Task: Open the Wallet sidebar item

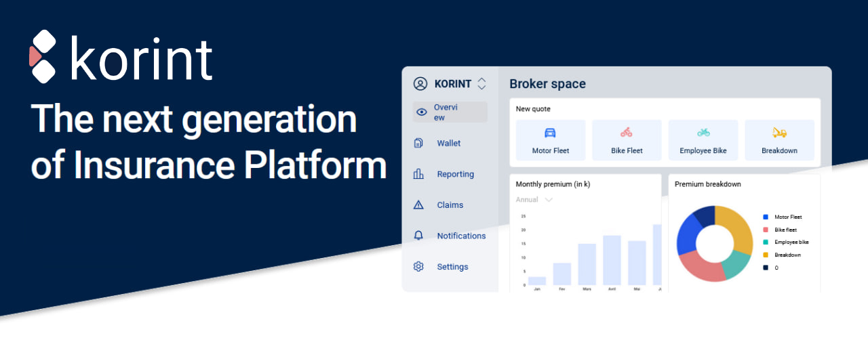Action: pos(448,144)
